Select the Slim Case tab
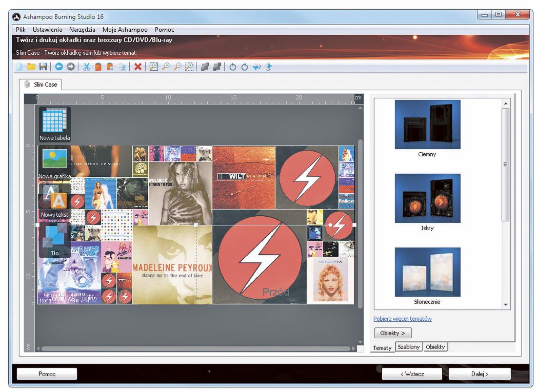Viewport: 537px width, 392px height. [x=41, y=85]
